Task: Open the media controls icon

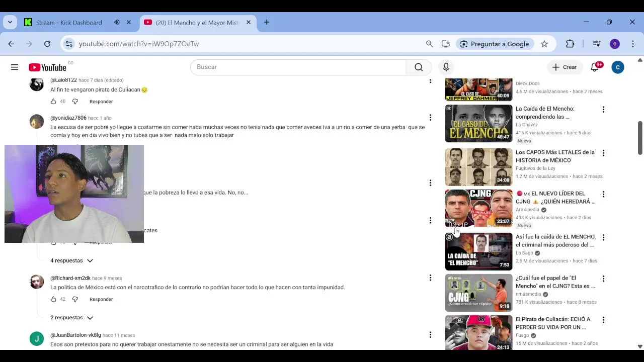Action: coord(597,44)
